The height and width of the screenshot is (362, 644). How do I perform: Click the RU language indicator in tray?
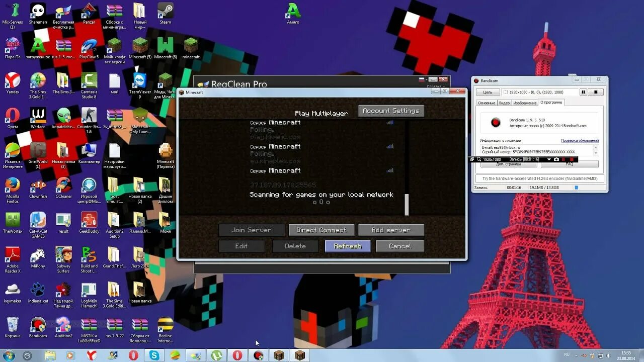[567, 354]
